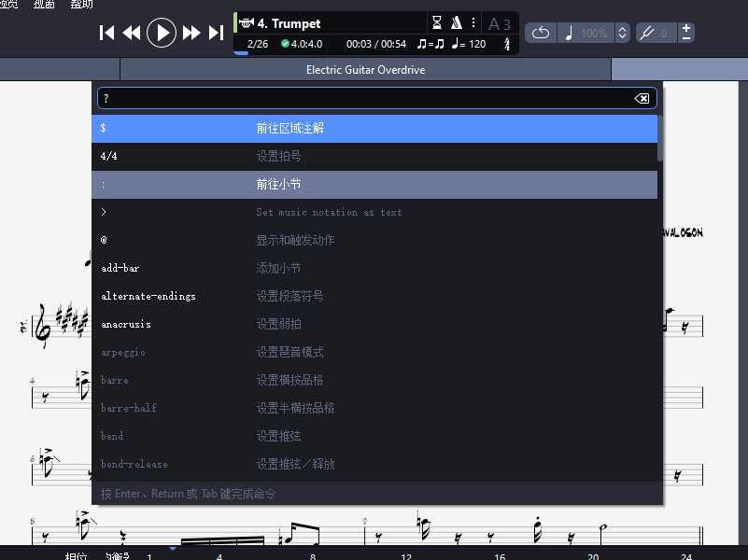Click the undo arrow icon
Image resolution: width=748 pixels, height=560 pixels.
click(x=541, y=32)
